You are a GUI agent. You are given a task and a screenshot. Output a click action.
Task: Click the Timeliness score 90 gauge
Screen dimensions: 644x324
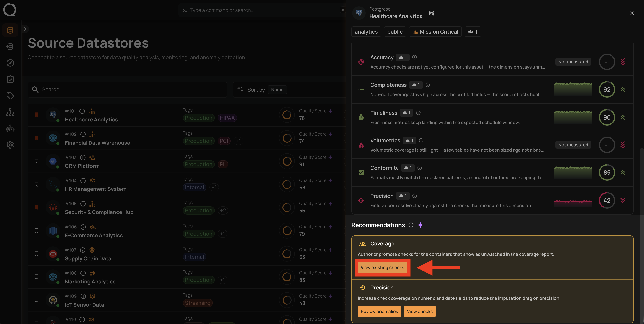(x=607, y=117)
